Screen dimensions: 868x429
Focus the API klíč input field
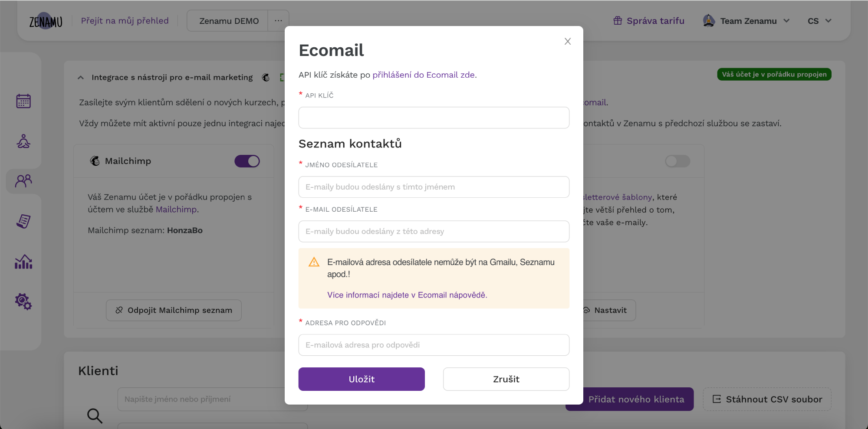pos(434,118)
